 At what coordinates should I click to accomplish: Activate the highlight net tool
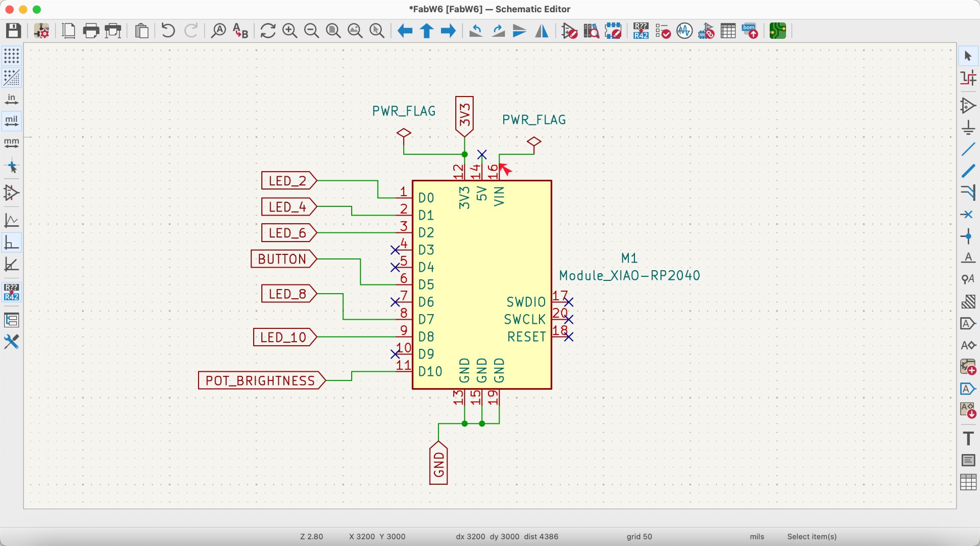pyautogui.click(x=968, y=78)
